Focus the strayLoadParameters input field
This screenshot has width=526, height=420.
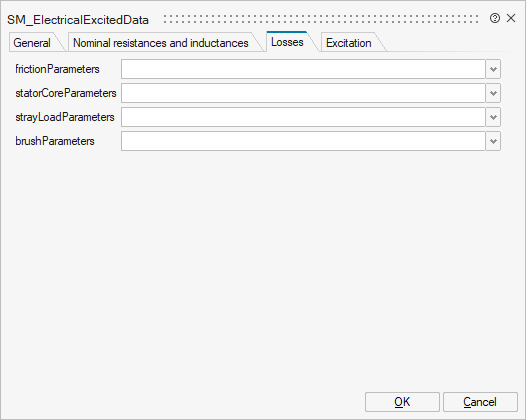pyautogui.click(x=303, y=117)
